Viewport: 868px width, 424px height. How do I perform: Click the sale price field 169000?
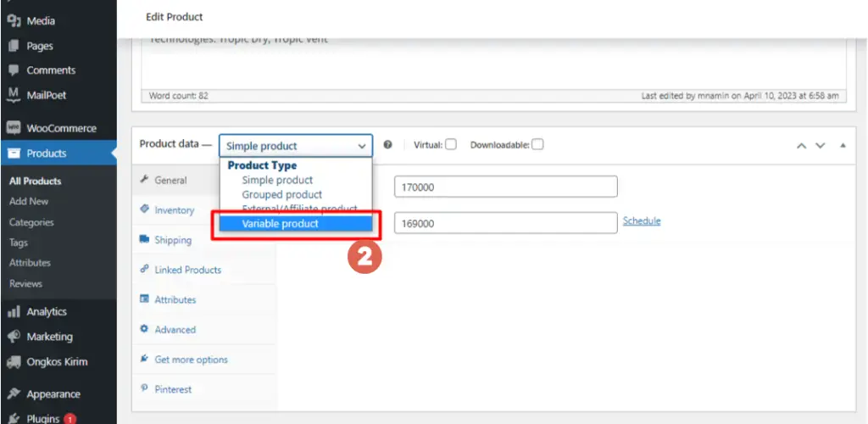505,222
